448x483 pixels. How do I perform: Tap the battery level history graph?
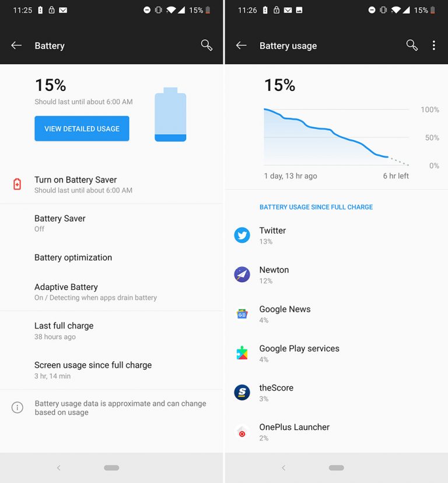(336, 136)
